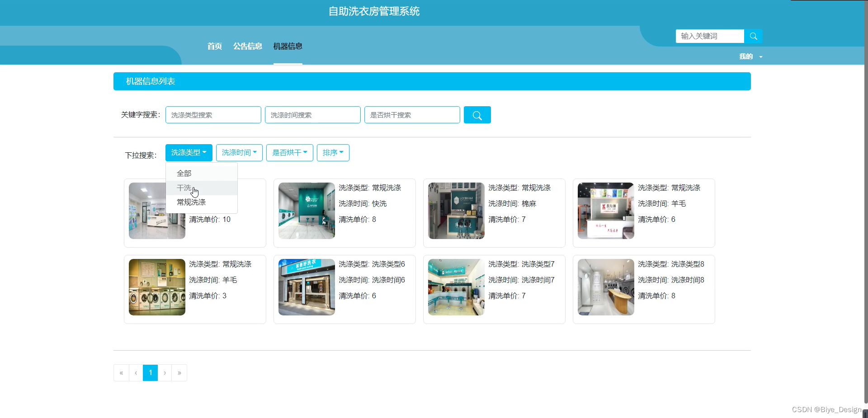Focus the 输入关键词 header search field
Viewport: 868px width, 418px height.
(710, 36)
